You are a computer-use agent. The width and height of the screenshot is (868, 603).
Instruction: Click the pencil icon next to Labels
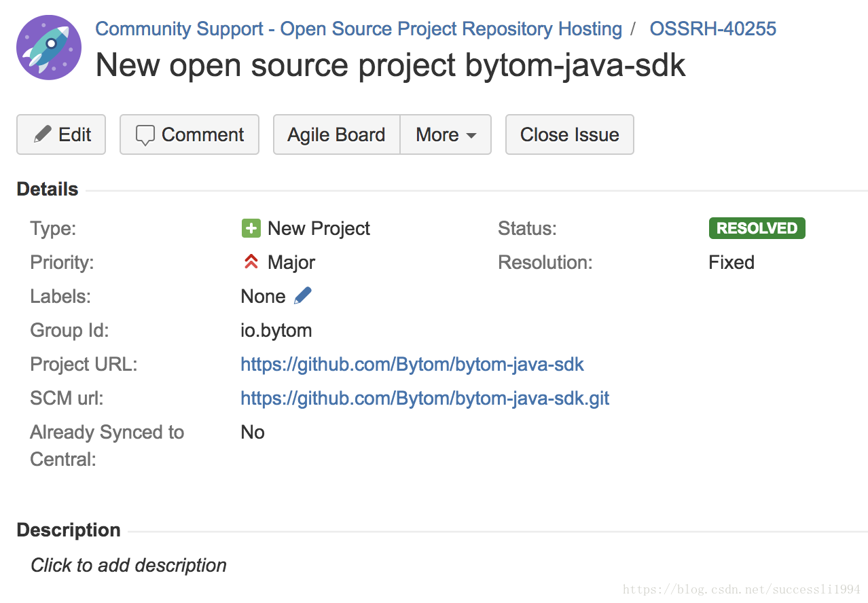point(303,295)
